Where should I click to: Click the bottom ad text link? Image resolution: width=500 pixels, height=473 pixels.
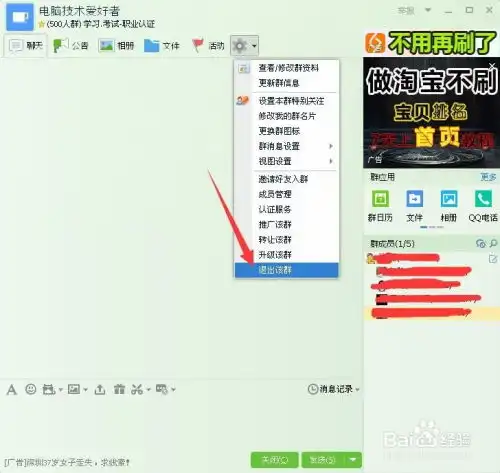click(x=67, y=462)
